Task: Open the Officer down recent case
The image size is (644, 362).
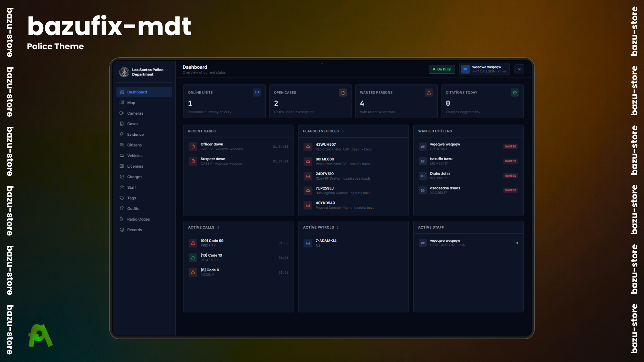Action: [238, 147]
